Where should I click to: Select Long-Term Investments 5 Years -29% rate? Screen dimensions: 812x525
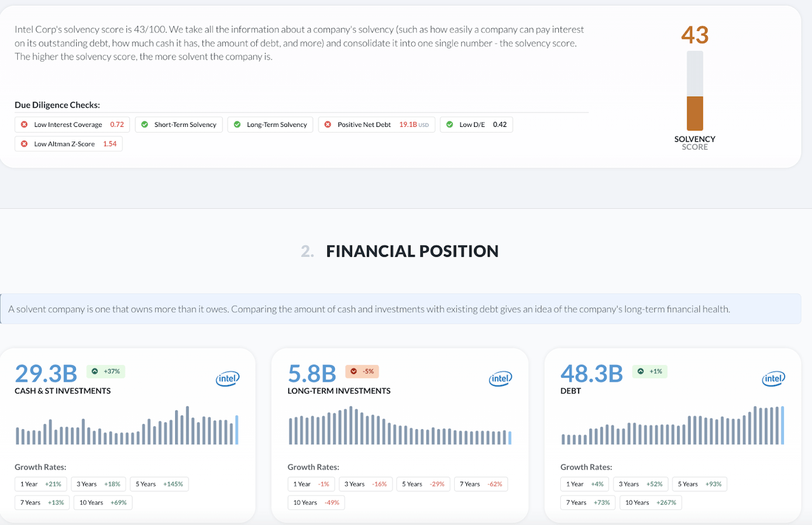[x=424, y=484]
